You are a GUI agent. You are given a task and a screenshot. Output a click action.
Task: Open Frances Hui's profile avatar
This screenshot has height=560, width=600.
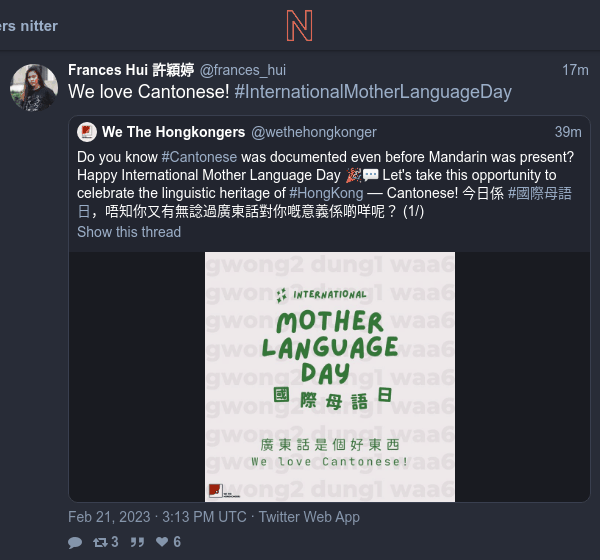pos(34,88)
